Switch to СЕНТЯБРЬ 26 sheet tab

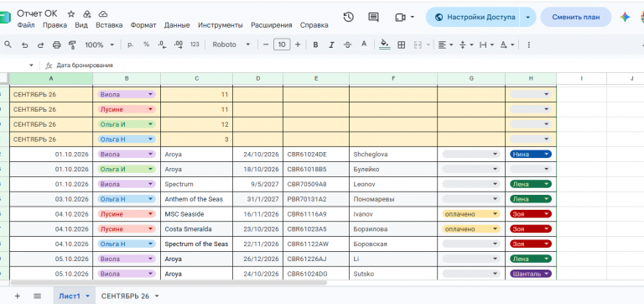point(125,296)
